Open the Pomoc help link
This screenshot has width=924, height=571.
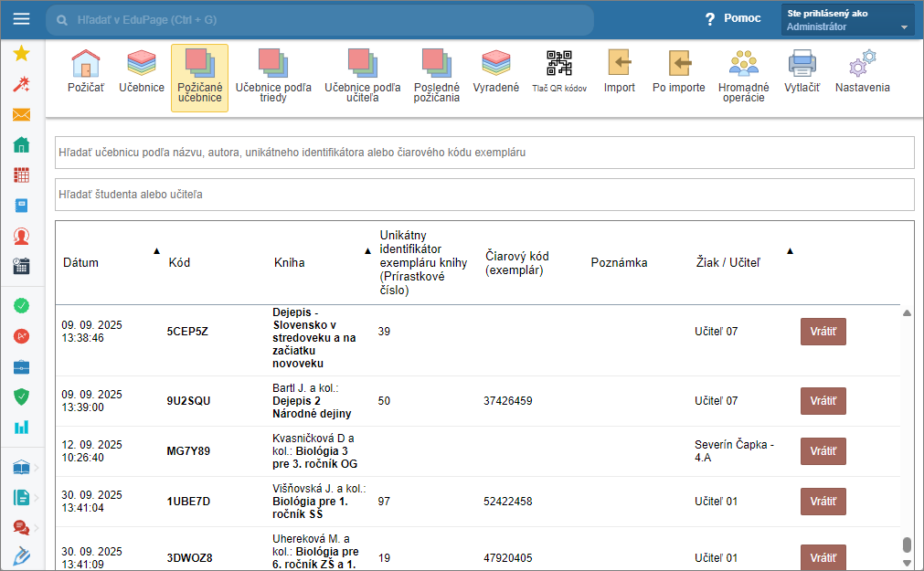[x=732, y=19]
